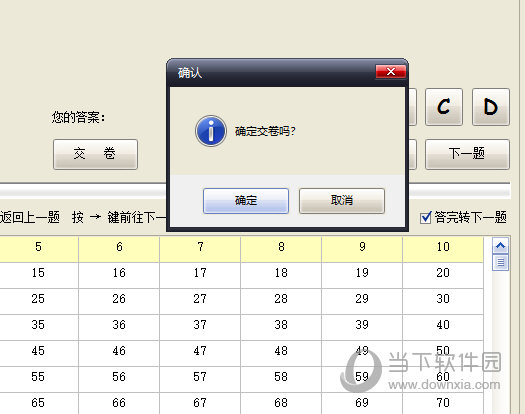The width and height of the screenshot is (525, 414).
Task: Toggle the 答完转下一题 checkbox
Action: [x=426, y=218]
